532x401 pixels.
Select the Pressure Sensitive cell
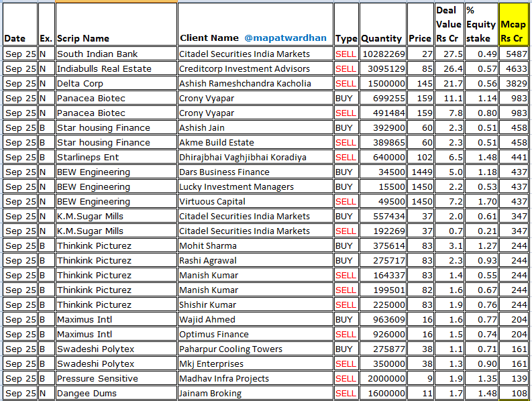[116, 379]
